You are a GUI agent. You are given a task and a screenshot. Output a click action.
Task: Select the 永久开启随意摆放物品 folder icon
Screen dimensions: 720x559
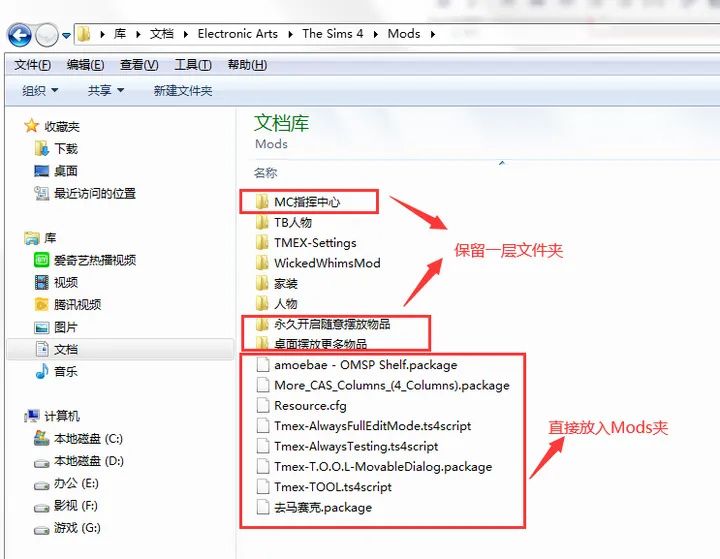pos(262,324)
